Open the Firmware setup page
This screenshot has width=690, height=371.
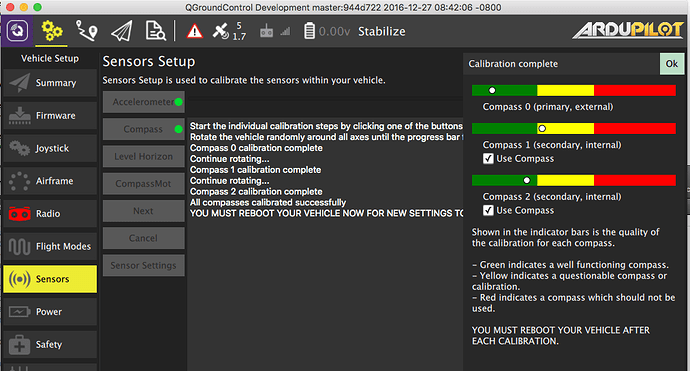[50, 115]
